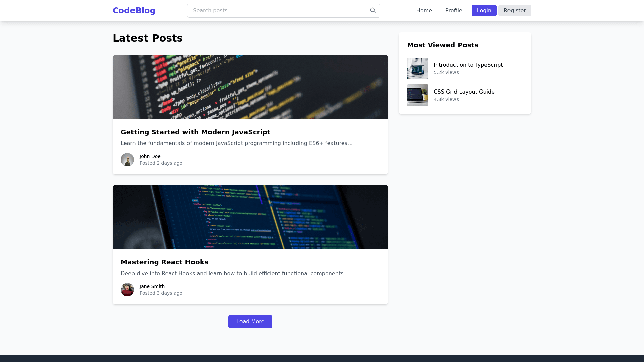Open the CSS Grid Layout Guide thumbnail
This screenshot has height=362, width=644.
(417, 95)
